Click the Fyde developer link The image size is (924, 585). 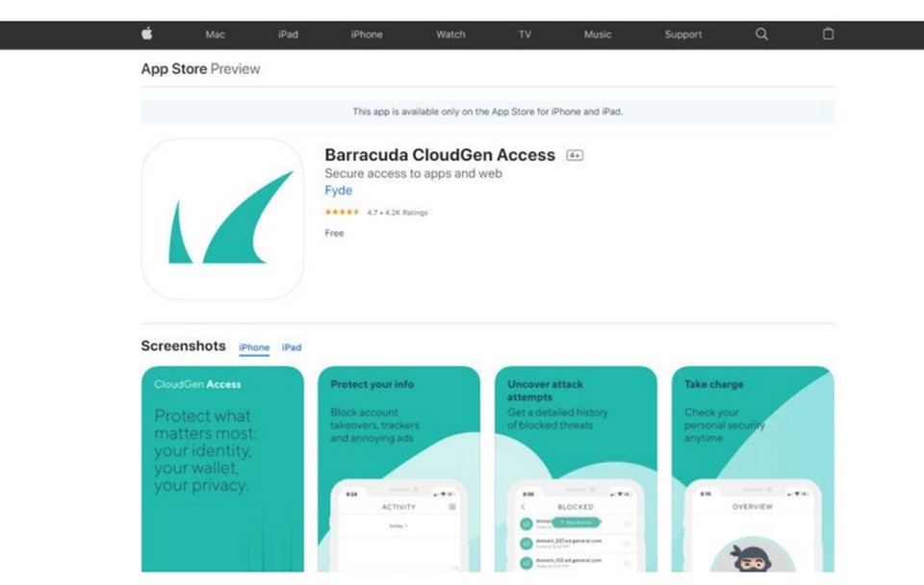[338, 191]
